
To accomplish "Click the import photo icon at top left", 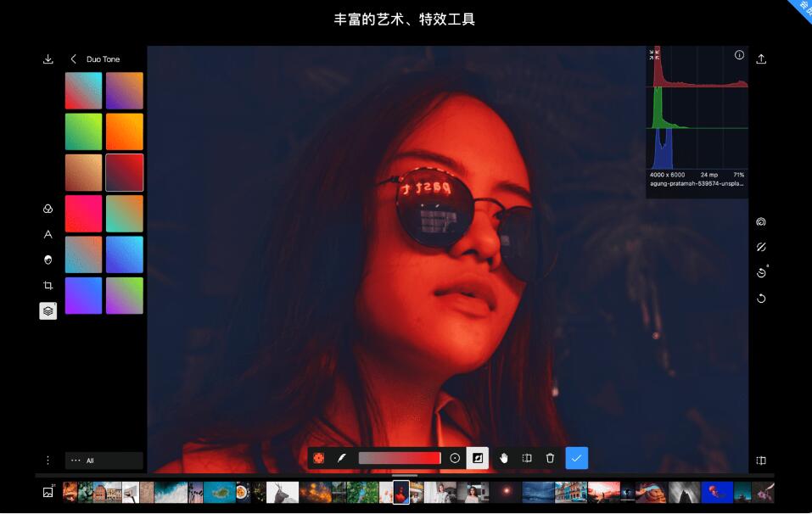I will pos(48,59).
